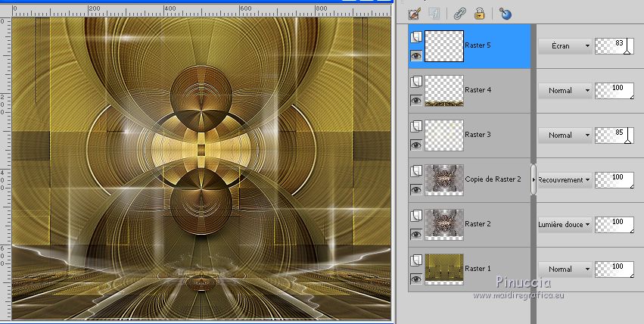
Task: Open the Écran blend mode dropdown
Action: pos(565,46)
